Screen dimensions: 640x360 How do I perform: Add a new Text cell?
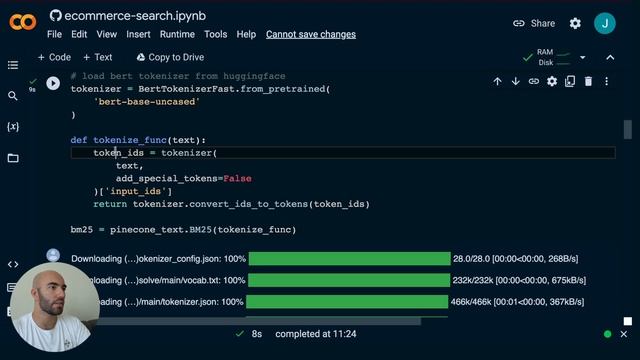[x=98, y=57]
